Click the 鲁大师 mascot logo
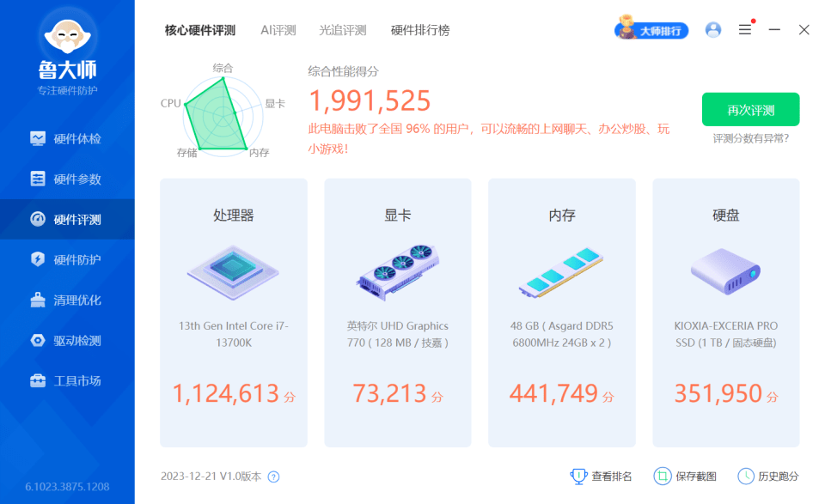Screen dimensions: 825x504 67,36
